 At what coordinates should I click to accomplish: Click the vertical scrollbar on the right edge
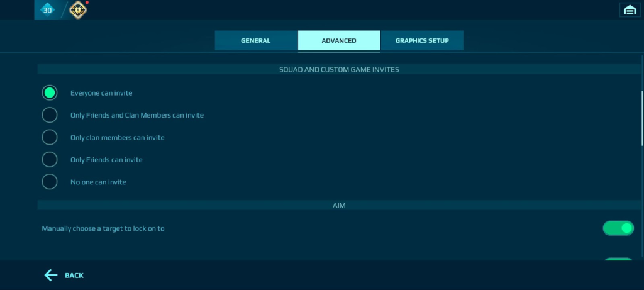click(x=641, y=120)
